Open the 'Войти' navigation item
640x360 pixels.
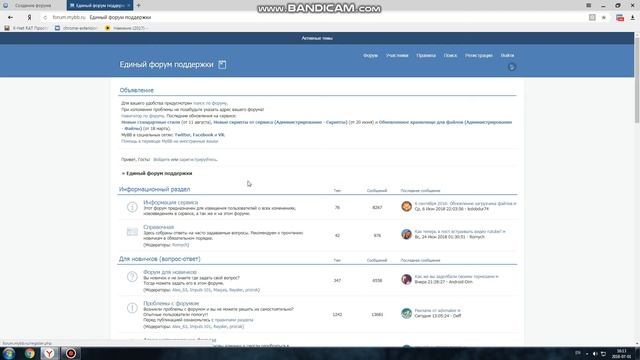pyautogui.click(x=507, y=56)
